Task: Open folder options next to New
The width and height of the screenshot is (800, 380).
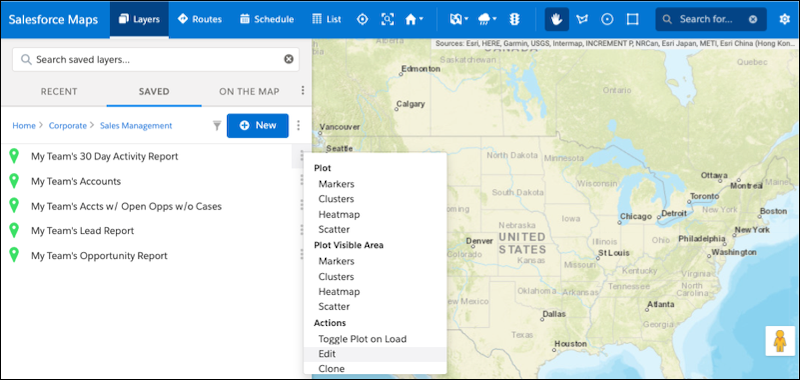Action: 298,125
